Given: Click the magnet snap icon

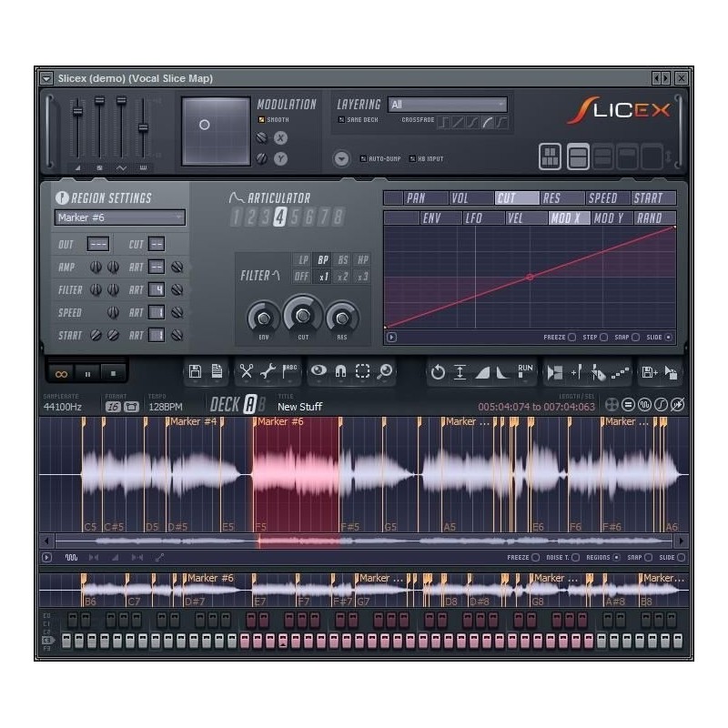Looking at the screenshot, I should pyautogui.click(x=339, y=370).
